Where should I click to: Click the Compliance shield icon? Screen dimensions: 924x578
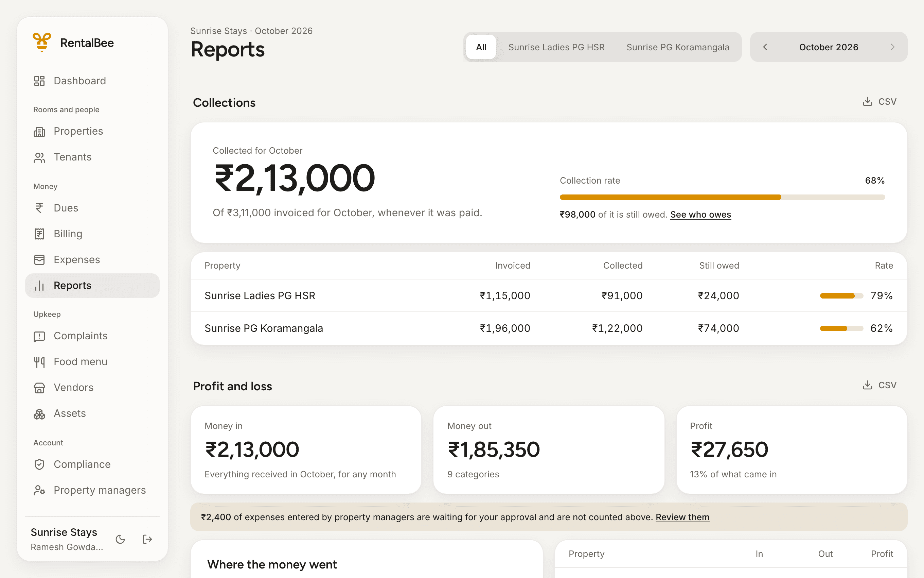39,464
